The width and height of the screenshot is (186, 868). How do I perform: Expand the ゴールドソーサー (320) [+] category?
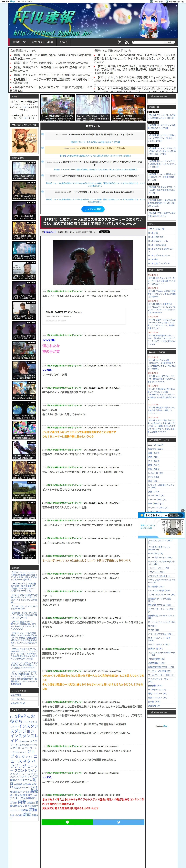pyautogui.click(x=161, y=675)
